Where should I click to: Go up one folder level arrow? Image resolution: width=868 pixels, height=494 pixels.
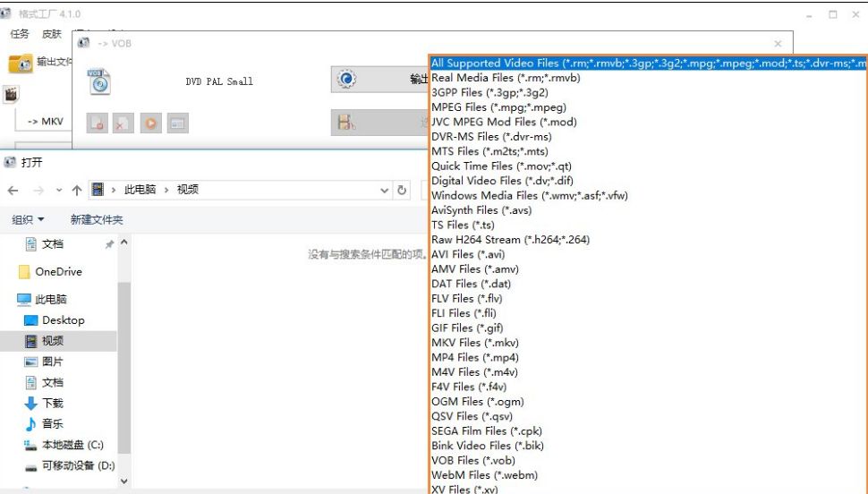(77, 190)
